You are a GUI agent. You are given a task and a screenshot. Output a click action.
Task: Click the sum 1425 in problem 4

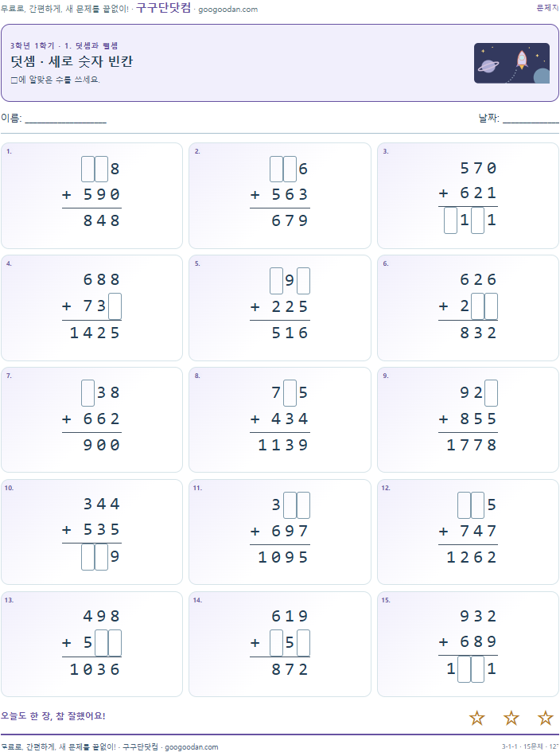[95, 333]
